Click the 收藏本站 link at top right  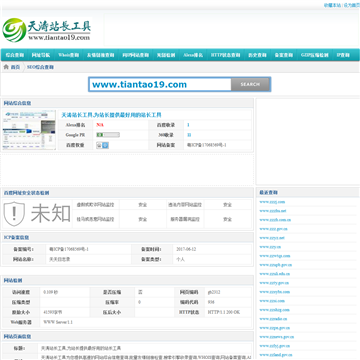[332, 5]
